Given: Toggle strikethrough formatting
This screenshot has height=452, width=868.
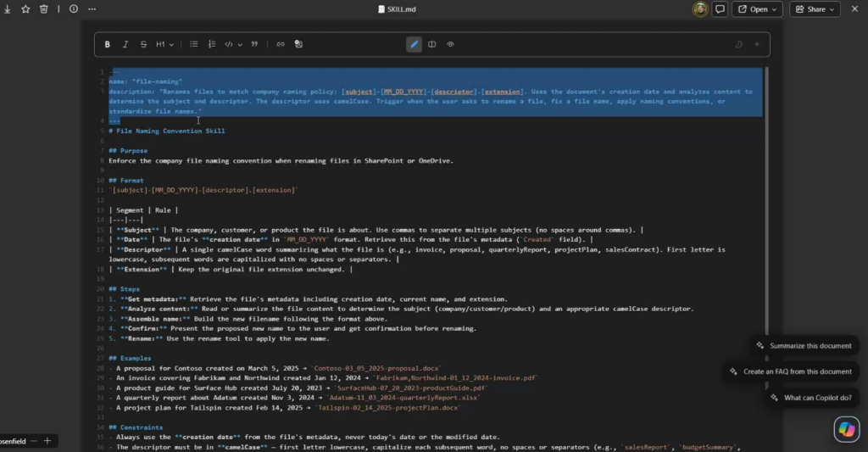Looking at the screenshot, I should [x=143, y=44].
